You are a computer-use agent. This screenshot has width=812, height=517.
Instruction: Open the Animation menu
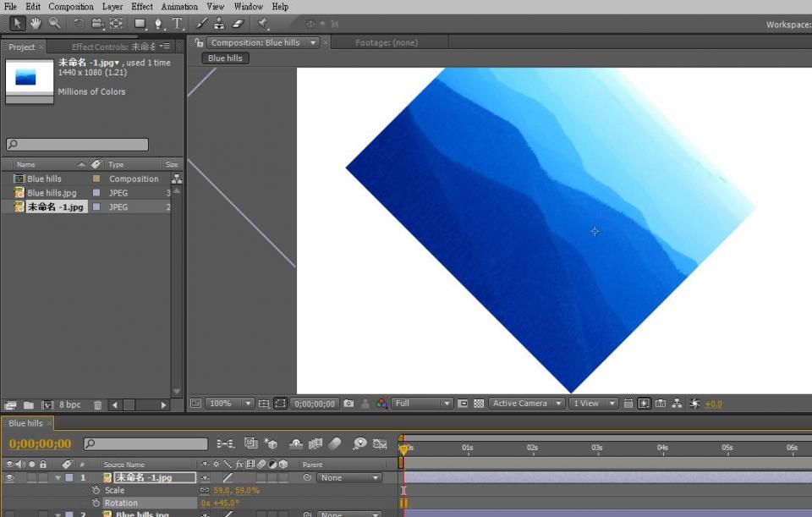pyautogui.click(x=179, y=7)
